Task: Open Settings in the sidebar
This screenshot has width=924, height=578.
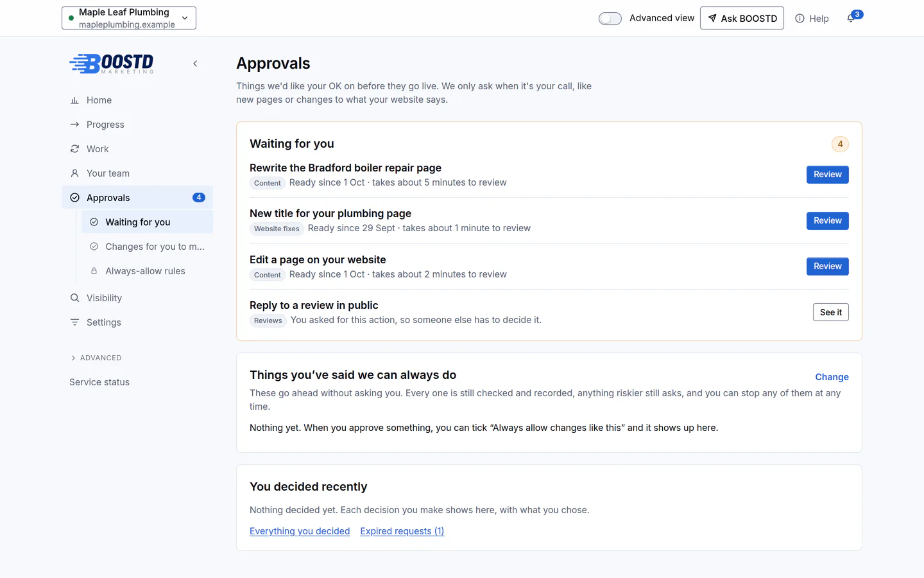Action: click(x=137, y=322)
